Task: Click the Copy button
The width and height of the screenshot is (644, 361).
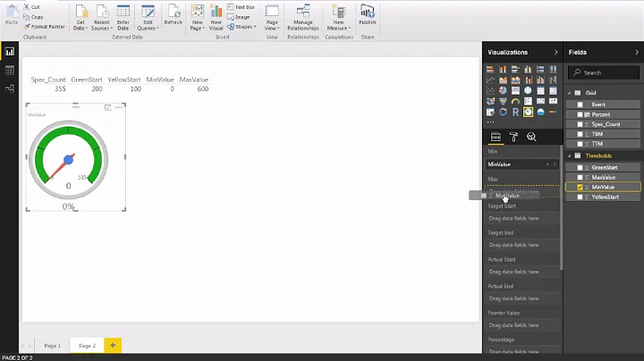Action: [33, 17]
